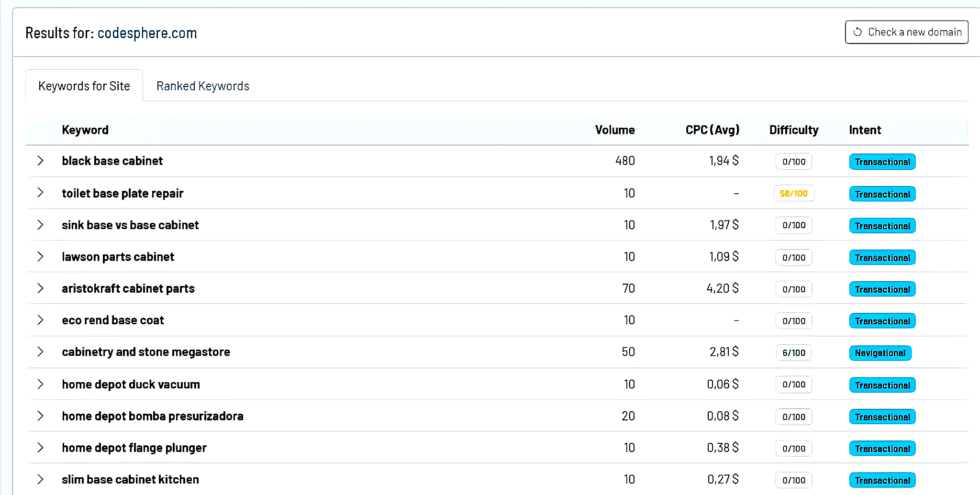
Task: Click Transactional badge for home depot flange plunger
Action: point(882,449)
